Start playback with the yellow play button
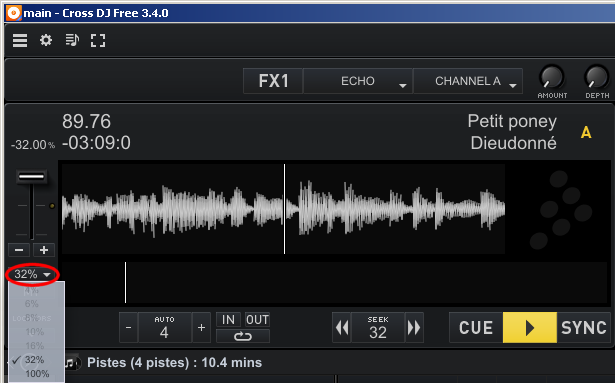The width and height of the screenshot is (615, 383). pyautogui.click(x=529, y=328)
